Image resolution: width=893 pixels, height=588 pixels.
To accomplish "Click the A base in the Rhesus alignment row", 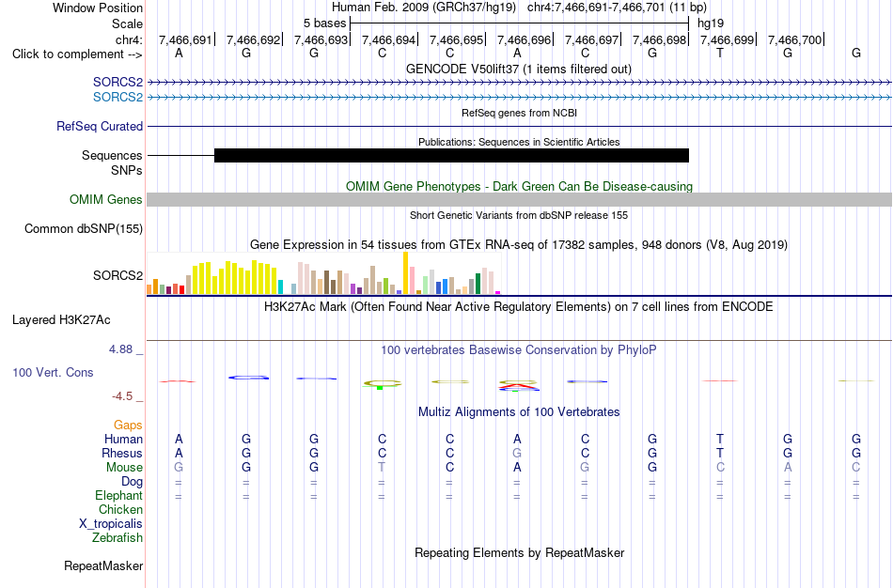I will tap(179, 453).
